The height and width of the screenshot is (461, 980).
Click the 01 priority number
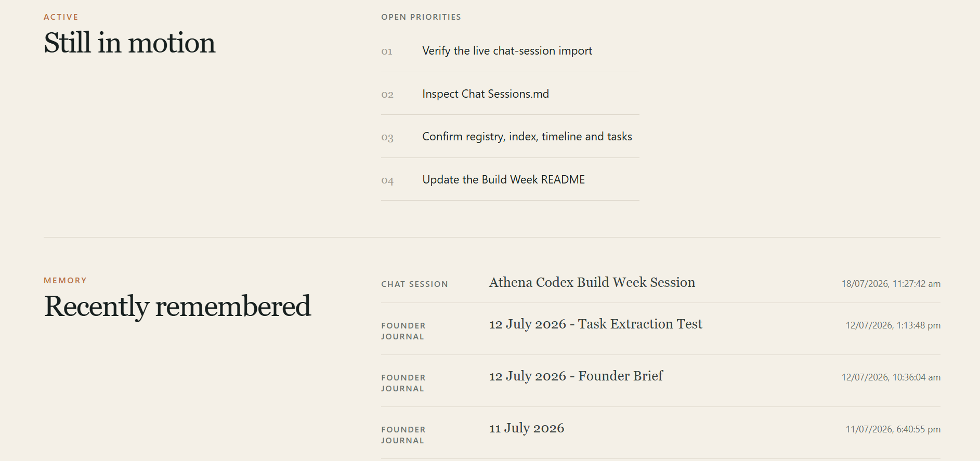pyautogui.click(x=387, y=51)
